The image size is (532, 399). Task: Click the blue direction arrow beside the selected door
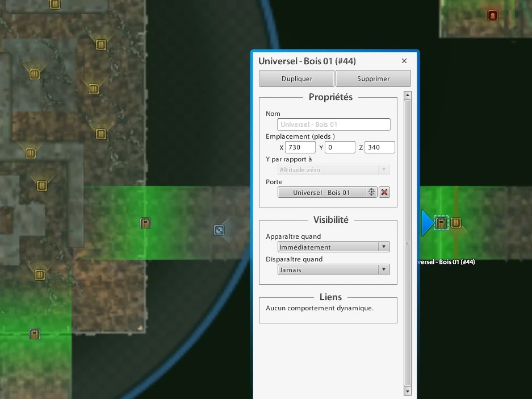[x=428, y=223]
